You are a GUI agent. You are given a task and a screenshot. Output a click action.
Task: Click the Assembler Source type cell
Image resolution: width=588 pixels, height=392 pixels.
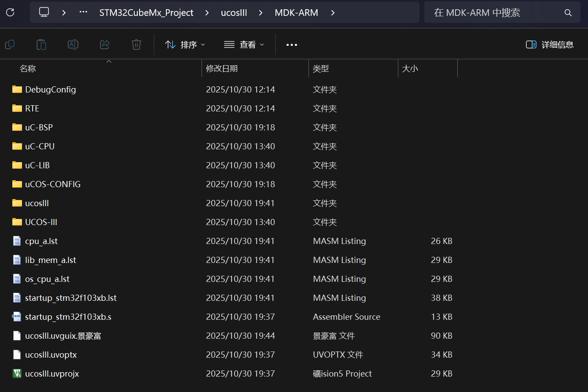(346, 317)
